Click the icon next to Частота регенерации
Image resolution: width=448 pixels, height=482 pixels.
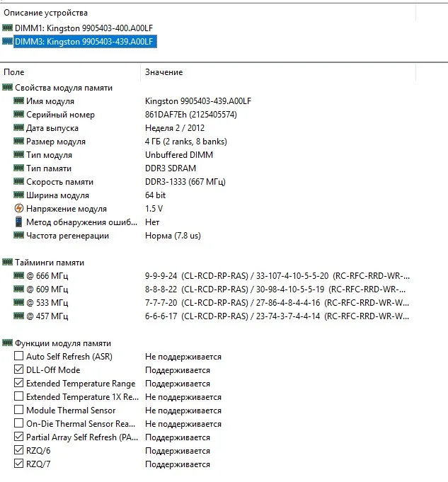[x=19, y=235]
